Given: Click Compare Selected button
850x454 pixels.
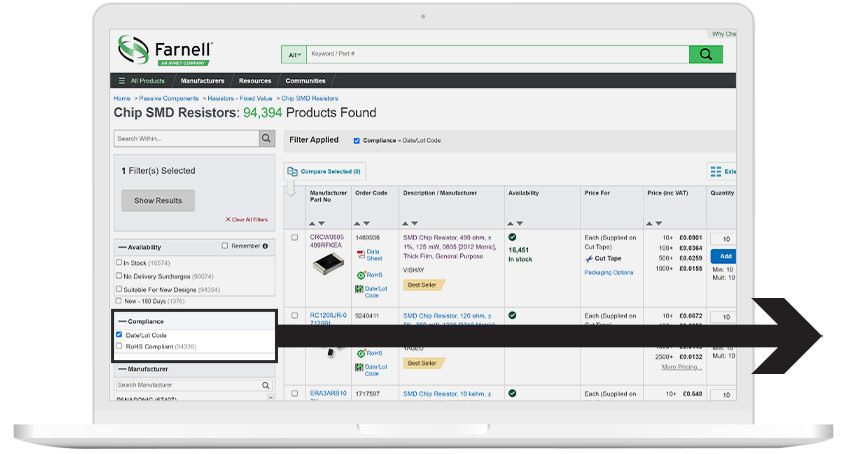Looking at the screenshot, I should 324,171.
